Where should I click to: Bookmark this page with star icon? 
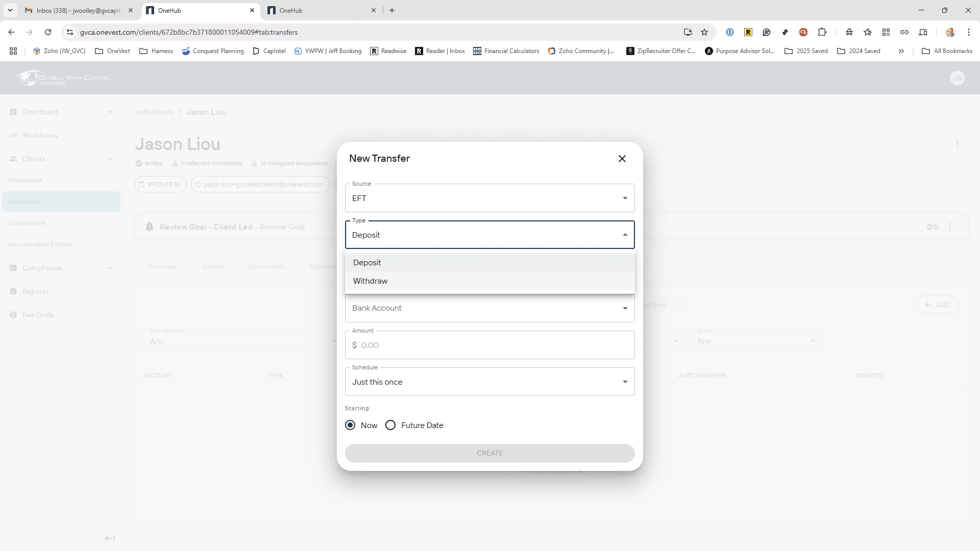tap(704, 32)
